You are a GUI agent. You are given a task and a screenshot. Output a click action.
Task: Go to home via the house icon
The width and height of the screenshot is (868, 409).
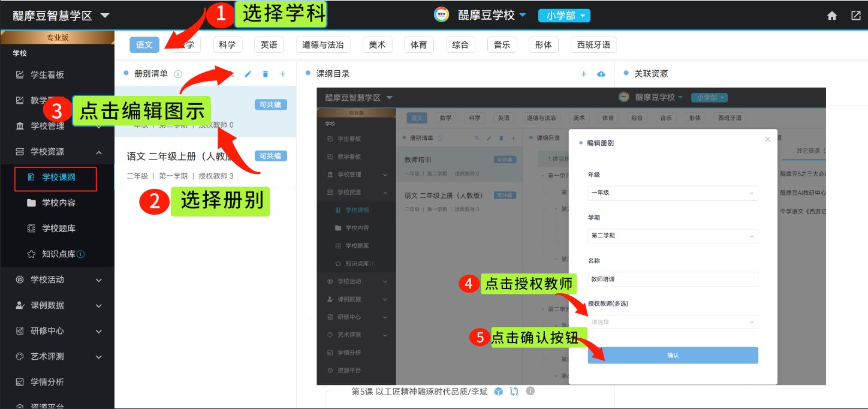(x=832, y=16)
